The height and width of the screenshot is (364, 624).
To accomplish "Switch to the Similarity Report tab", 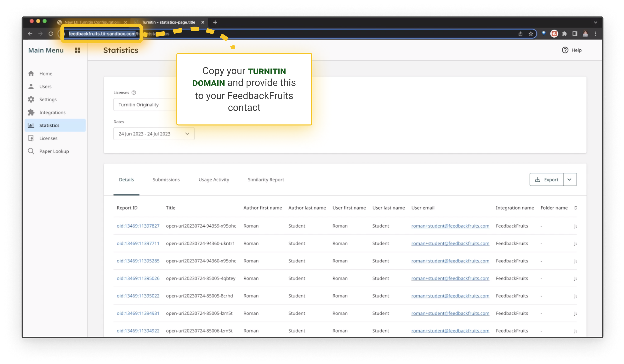I will (266, 180).
